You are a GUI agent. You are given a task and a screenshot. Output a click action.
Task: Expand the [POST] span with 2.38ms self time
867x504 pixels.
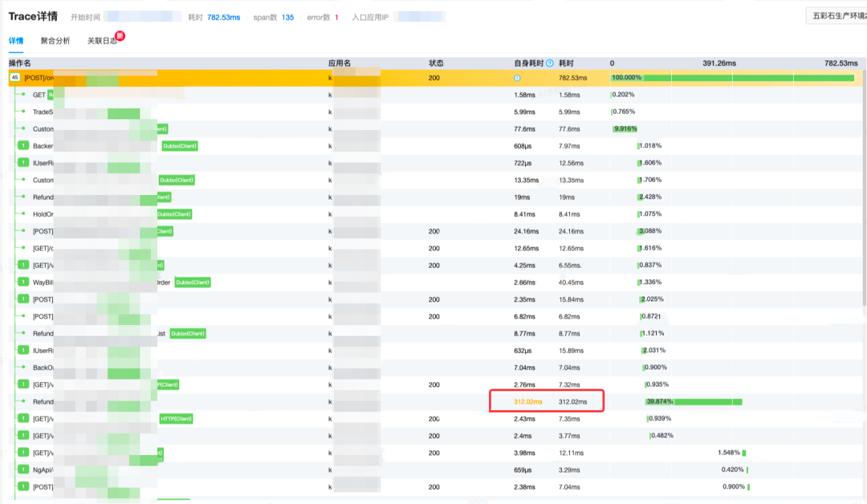click(23, 487)
